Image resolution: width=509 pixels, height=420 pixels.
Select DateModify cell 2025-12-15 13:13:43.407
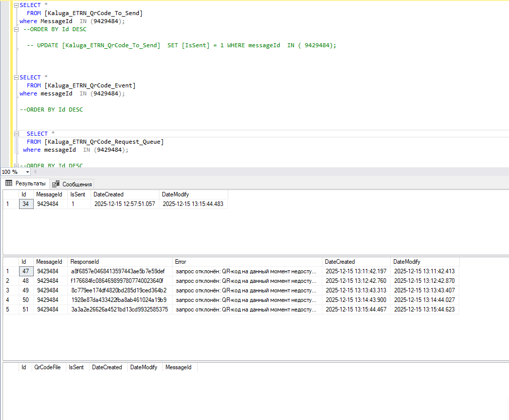coord(425,290)
